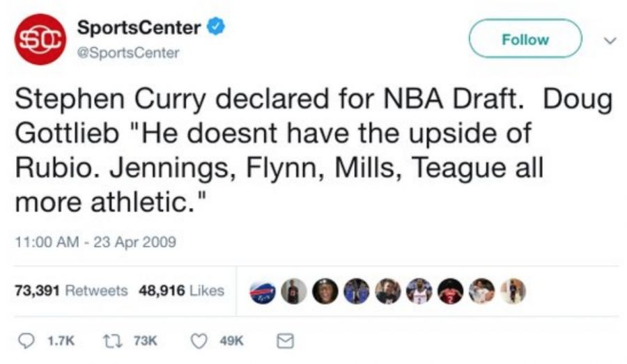
Task: Click the SportsCenter profile avatar logo
Action: point(40,39)
